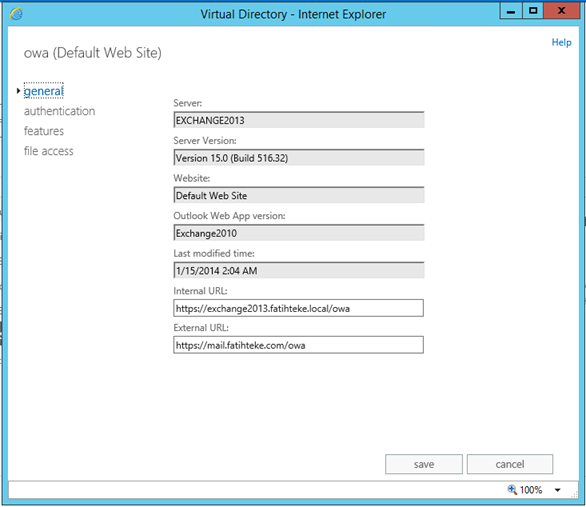Click the zoom magnifier icon in status bar
Screen dimensions: 586x507
point(512,489)
